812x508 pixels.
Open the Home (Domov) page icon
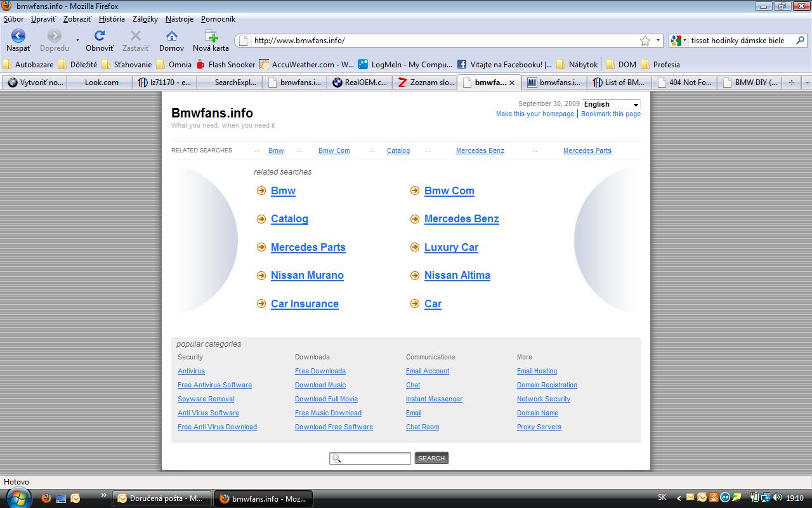click(171, 36)
